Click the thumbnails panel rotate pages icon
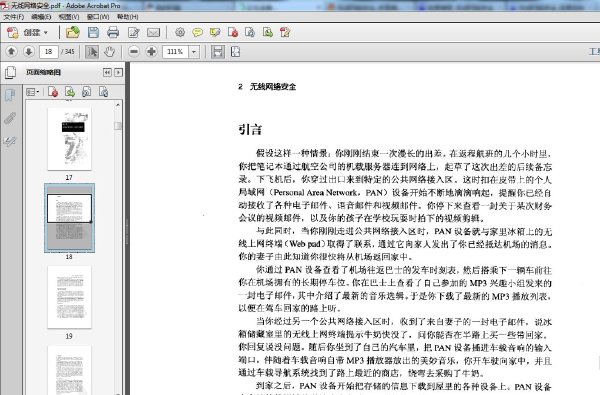This screenshot has width=600, height=395. [x=87, y=92]
